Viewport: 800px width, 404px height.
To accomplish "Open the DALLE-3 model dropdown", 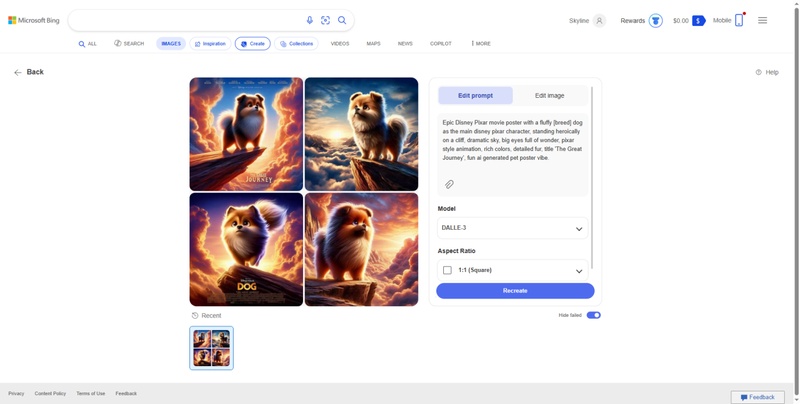I will pyautogui.click(x=513, y=228).
